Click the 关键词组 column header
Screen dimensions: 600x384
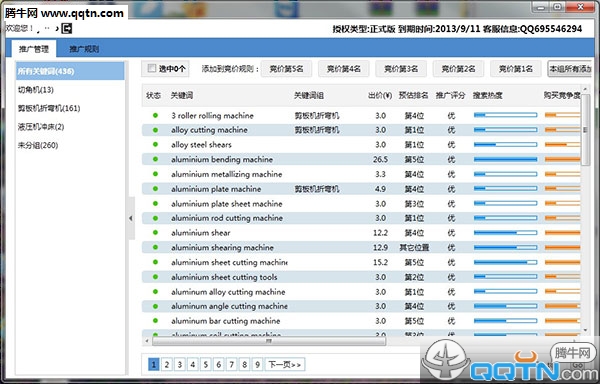point(309,96)
